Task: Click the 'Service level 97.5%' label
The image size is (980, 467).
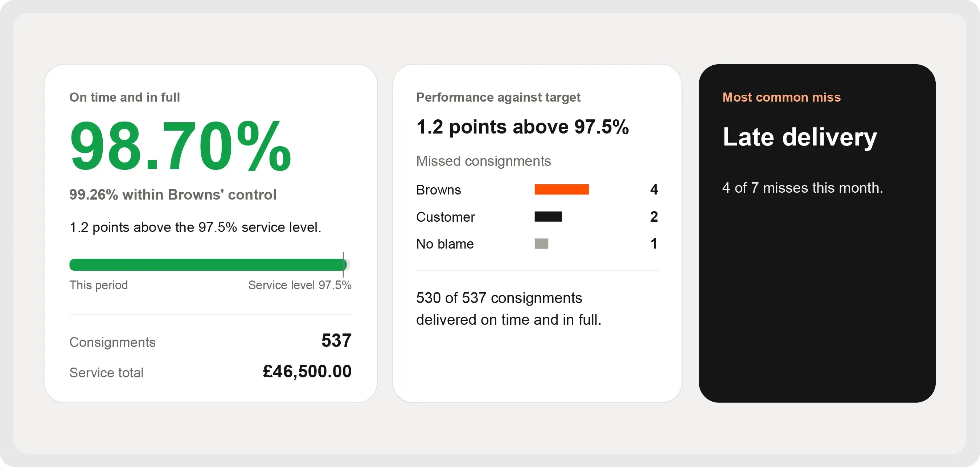Action: [x=300, y=285]
